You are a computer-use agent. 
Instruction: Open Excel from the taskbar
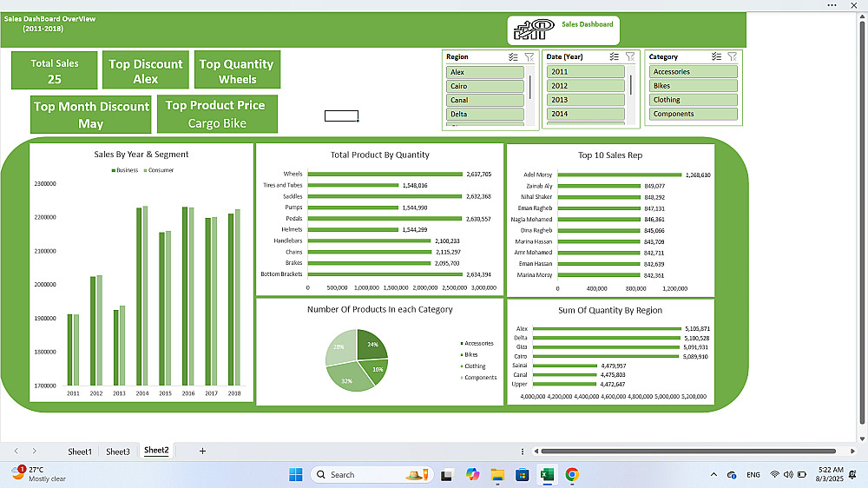[x=547, y=475]
